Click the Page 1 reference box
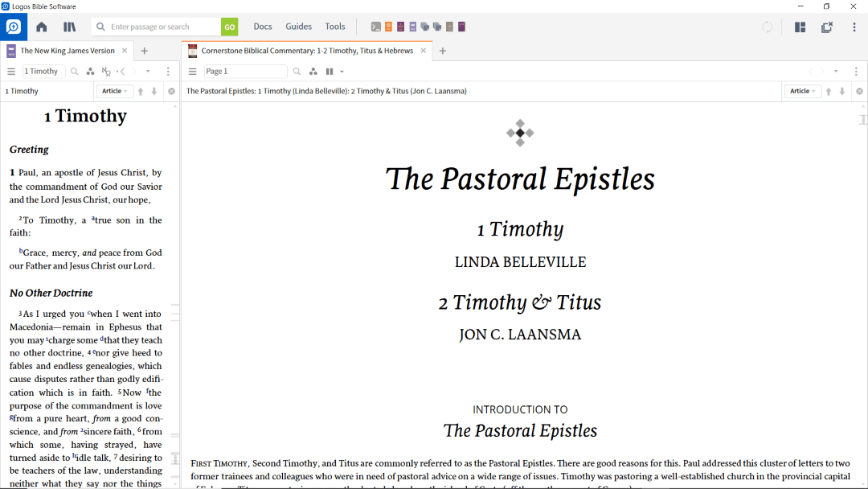This screenshot has height=489, width=868. (245, 72)
